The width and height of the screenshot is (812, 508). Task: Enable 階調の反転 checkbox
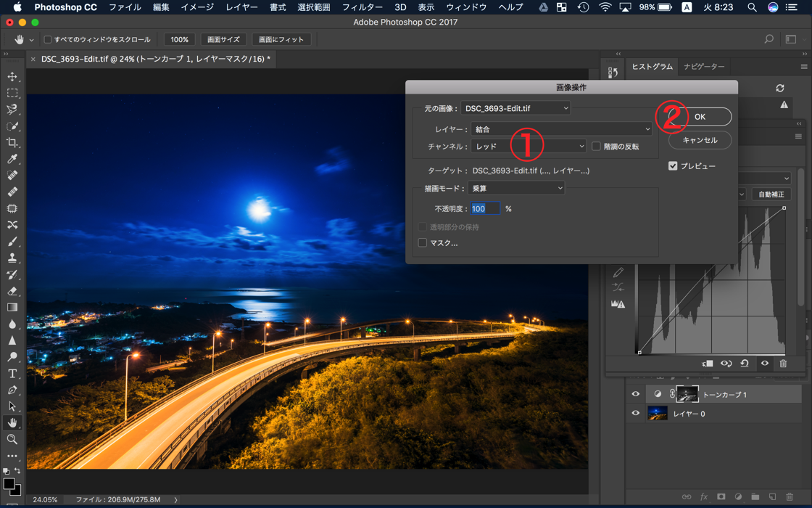point(596,147)
